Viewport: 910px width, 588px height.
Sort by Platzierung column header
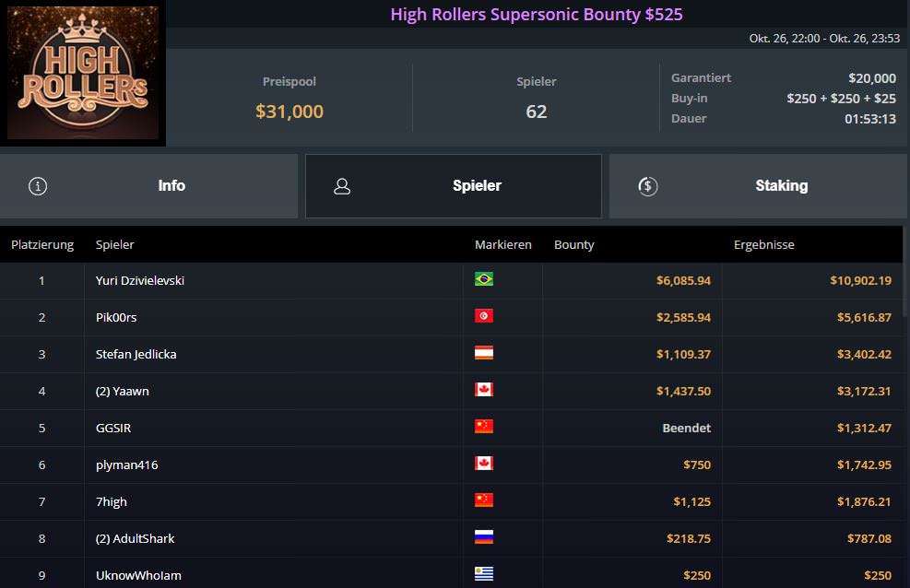(41, 245)
